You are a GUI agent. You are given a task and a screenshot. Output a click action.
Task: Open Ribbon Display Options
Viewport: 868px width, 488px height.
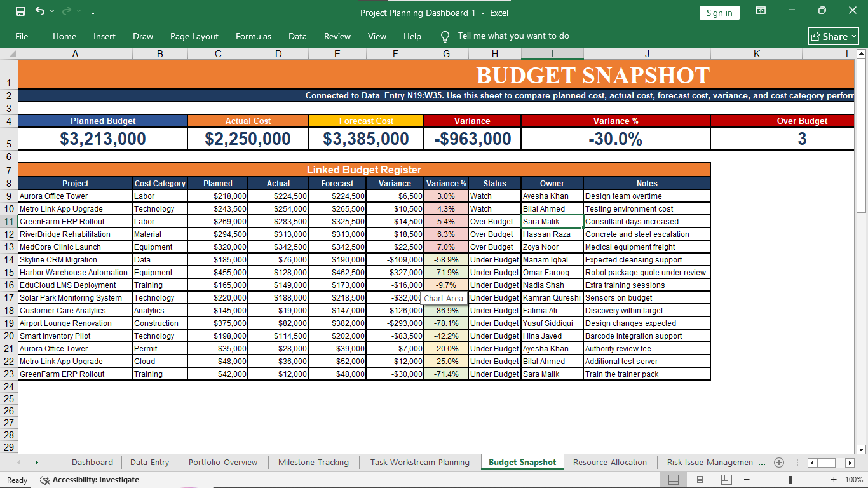pos(761,11)
